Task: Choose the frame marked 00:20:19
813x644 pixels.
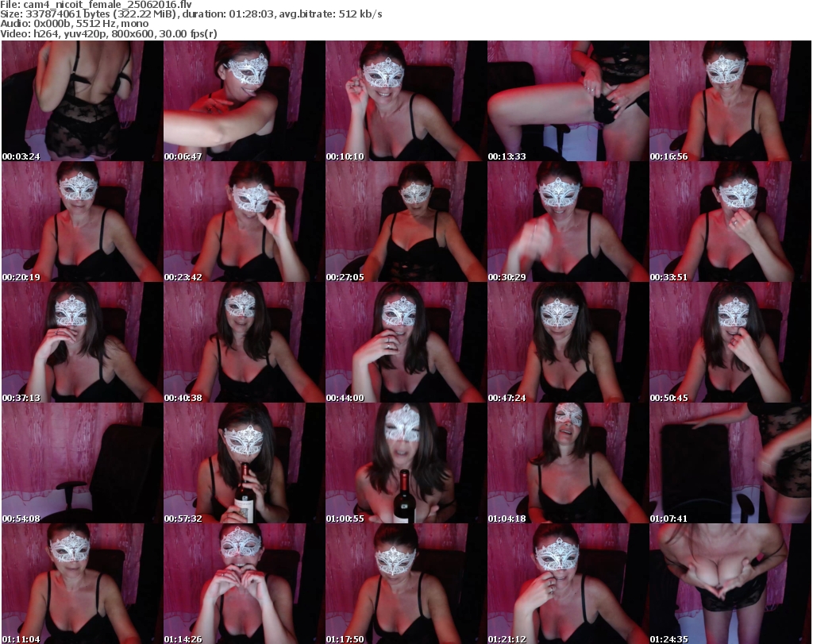Action: pos(83,222)
